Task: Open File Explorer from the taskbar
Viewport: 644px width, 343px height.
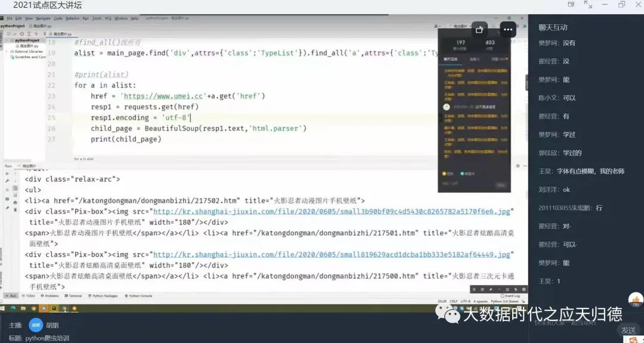Action: (23, 308)
